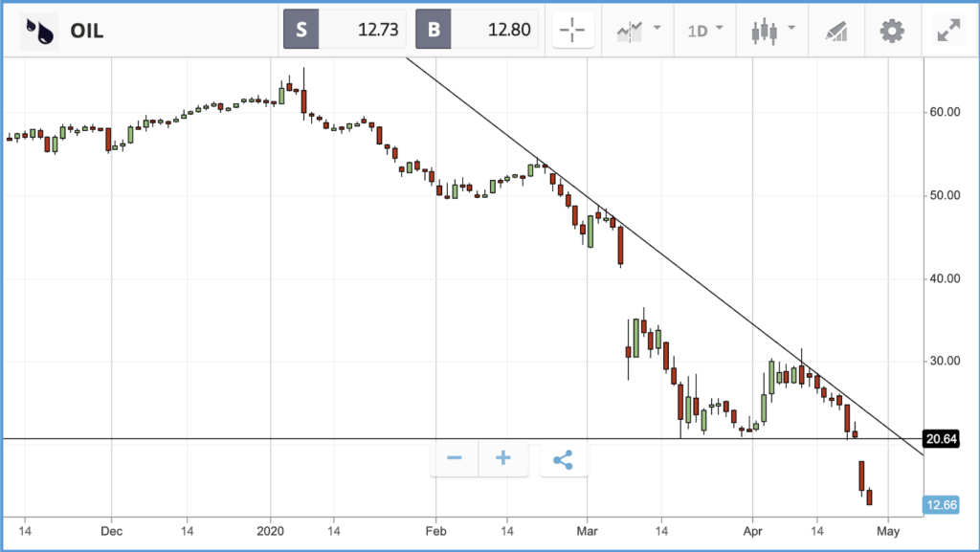Expand the 1D timeframe dropdown
This screenshot has width=980, height=552.
[x=705, y=30]
